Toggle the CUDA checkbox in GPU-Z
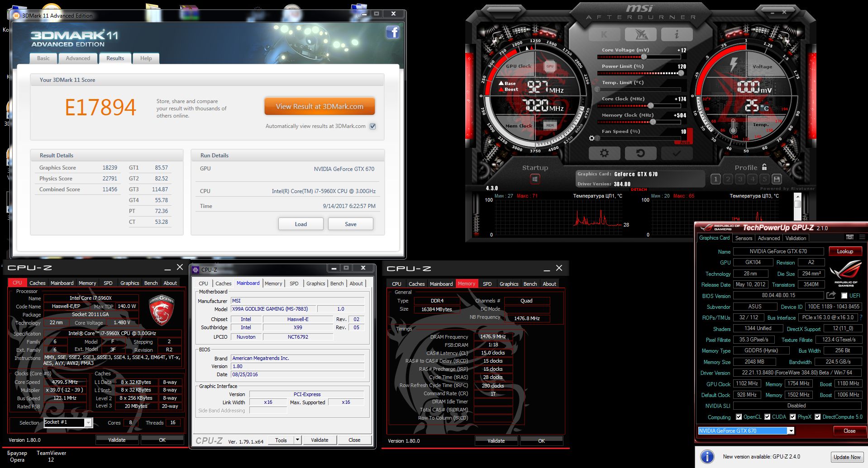Screen dimensions: 868x468 (767, 417)
